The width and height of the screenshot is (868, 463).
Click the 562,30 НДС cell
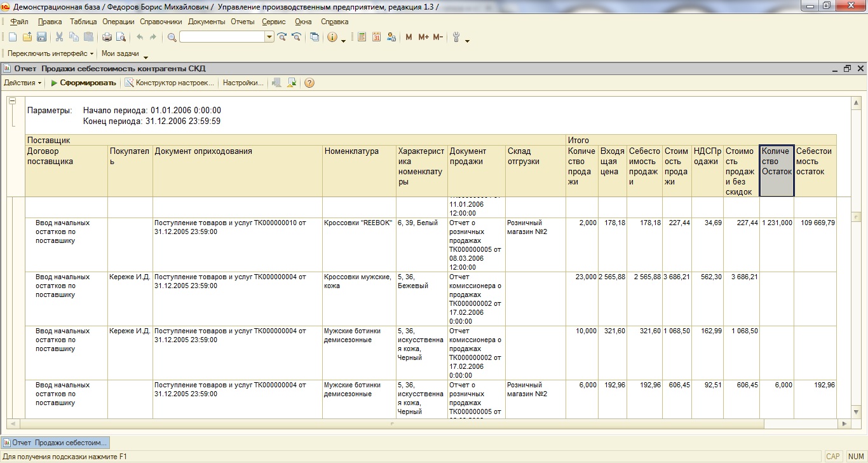point(707,299)
